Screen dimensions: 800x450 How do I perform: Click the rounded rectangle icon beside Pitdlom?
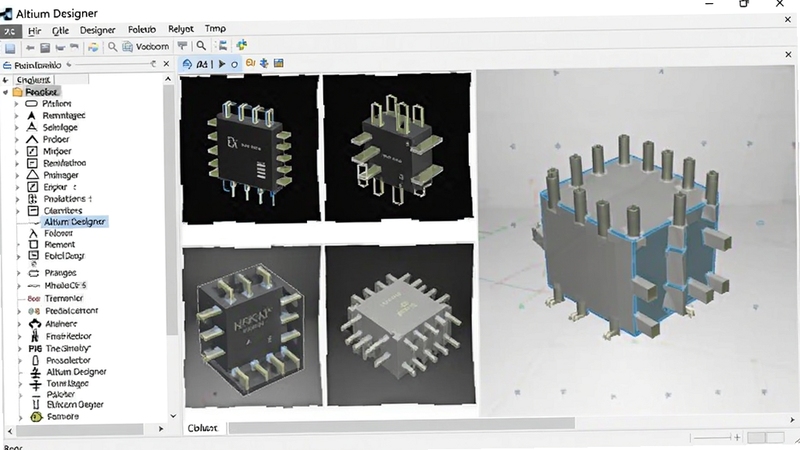click(x=32, y=104)
